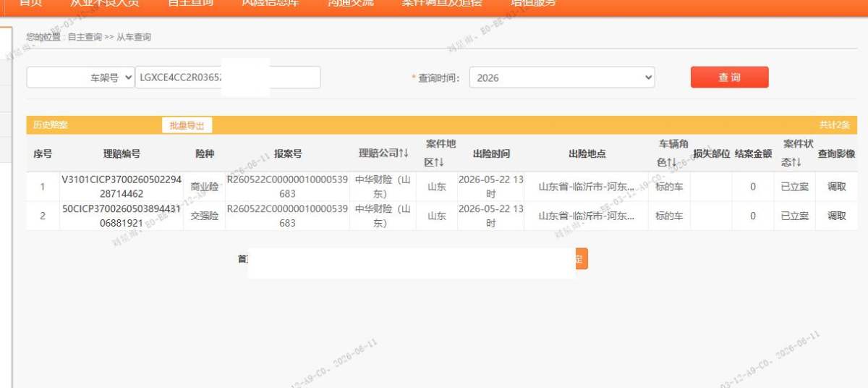Click the 从车查询 breadcrumb
Image resolution: width=868 pixels, height=388 pixels.
[134, 37]
